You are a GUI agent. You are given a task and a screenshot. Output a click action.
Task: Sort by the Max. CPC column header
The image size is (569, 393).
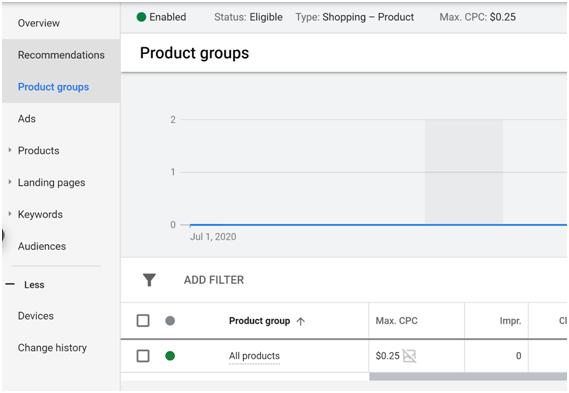[x=396, y=321]
